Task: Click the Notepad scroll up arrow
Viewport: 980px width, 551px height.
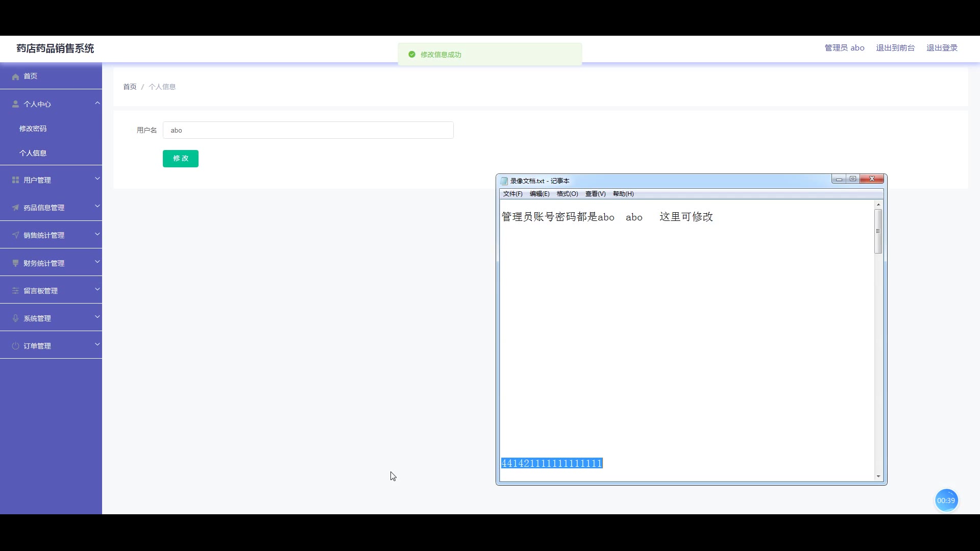Action: point(878,205)
